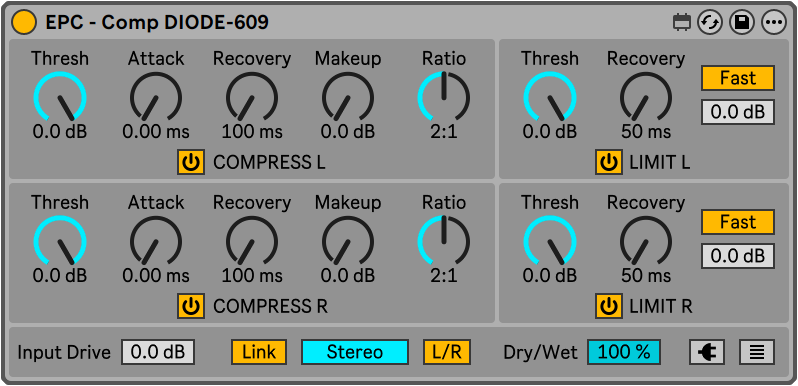This screenshot has width=798, height=386.
Task: Click the 2:1 ratio value in COMPRESS R
Action: point(444,276)
